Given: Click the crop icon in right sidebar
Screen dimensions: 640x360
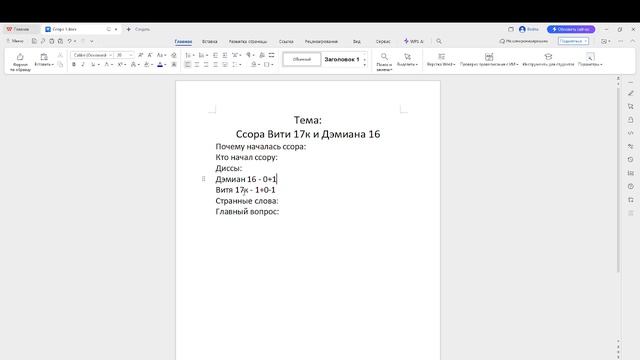Looking at the screenshot, I should [631, 200].
